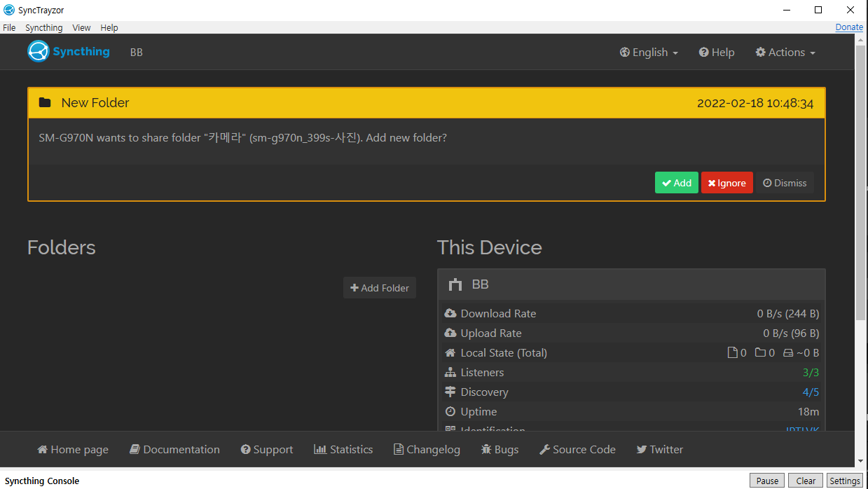Click the SyncTrayzor title bar icon
The width and height of the screenshot is (868, 489).
pyautogui.click(x=9, y=10)
